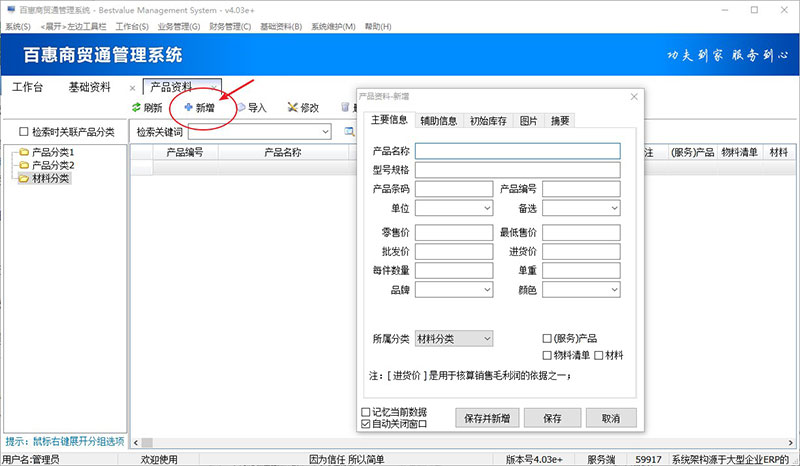Check the 材料 checkbox in the dialog

click(x=599, y=355)
